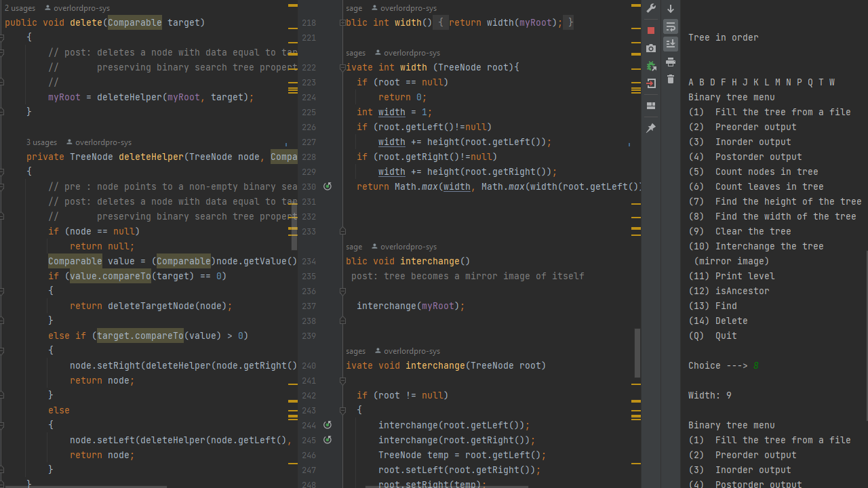Click '(10) Interchange the tree' console line
868x488 pixels.
point(756,246)
